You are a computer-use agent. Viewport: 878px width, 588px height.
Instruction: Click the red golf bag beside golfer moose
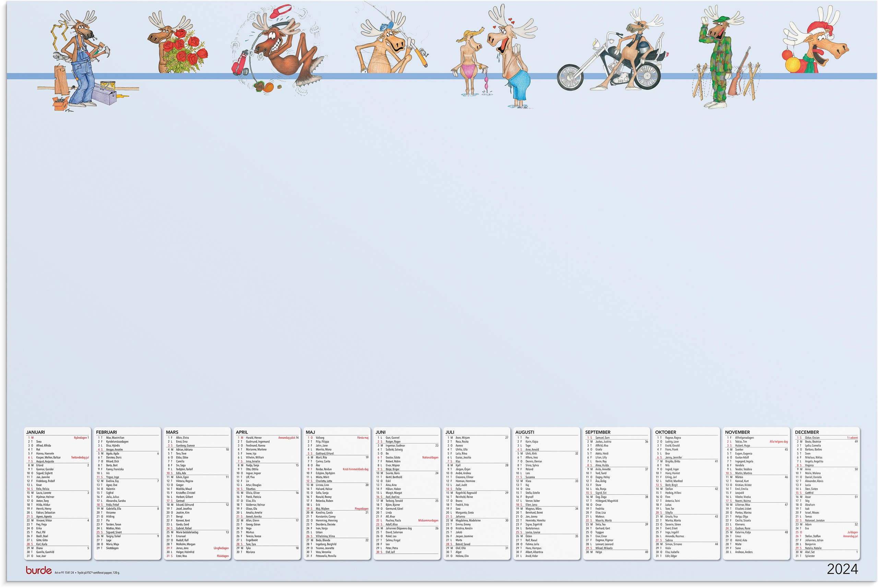(x=240, y=64)
